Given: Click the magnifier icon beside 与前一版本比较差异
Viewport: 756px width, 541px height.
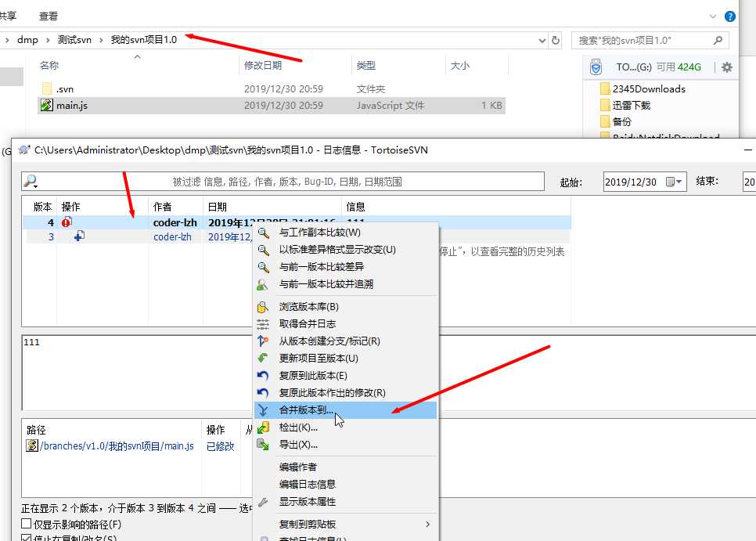Looking at the screenshot, I should (x=263, y=267).
